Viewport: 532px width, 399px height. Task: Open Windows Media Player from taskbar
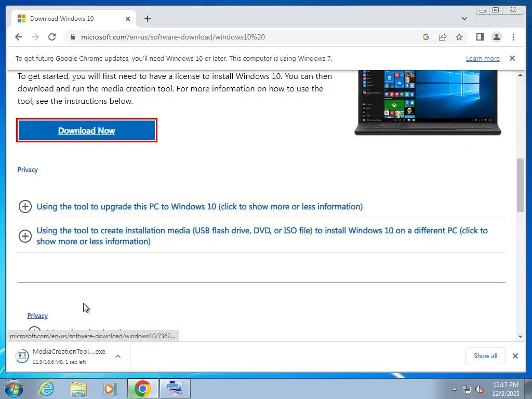(x=110, y=389)
